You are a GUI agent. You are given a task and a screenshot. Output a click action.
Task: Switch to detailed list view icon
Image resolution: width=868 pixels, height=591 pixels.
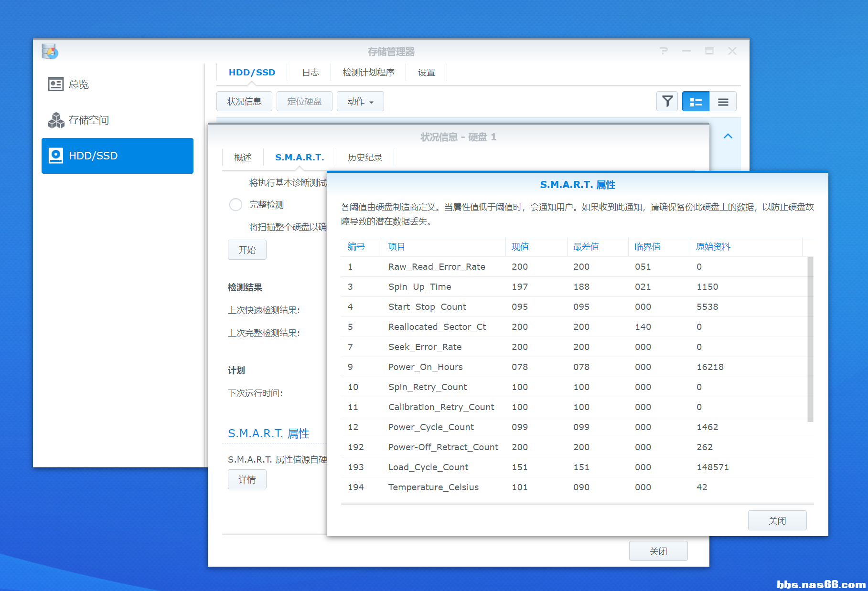(x=696, y=101)
